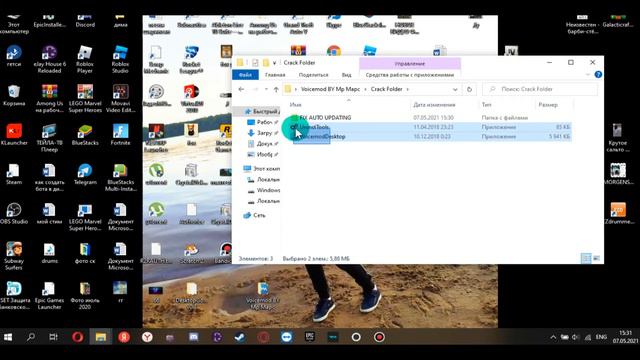Refresh the Crack Folder view

[x=469, y=89]
